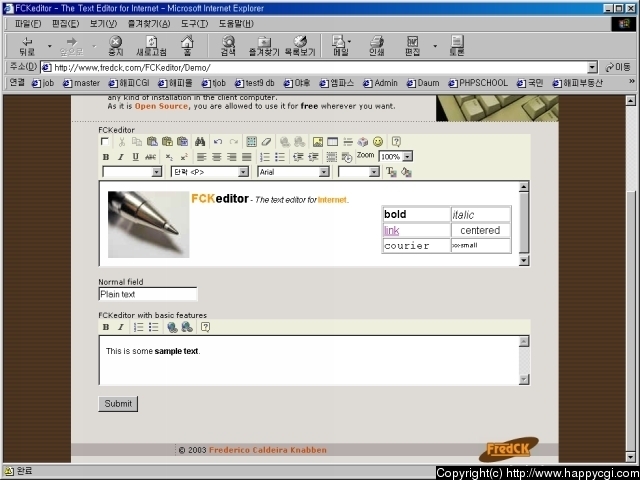This screenshot has height=480, width=640.
Task: Click the Submit button
Action: (x=118, y=404)
